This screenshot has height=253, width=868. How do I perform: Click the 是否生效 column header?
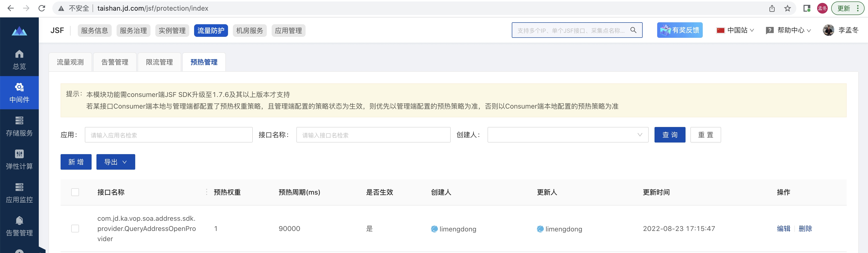click(379, 192)
